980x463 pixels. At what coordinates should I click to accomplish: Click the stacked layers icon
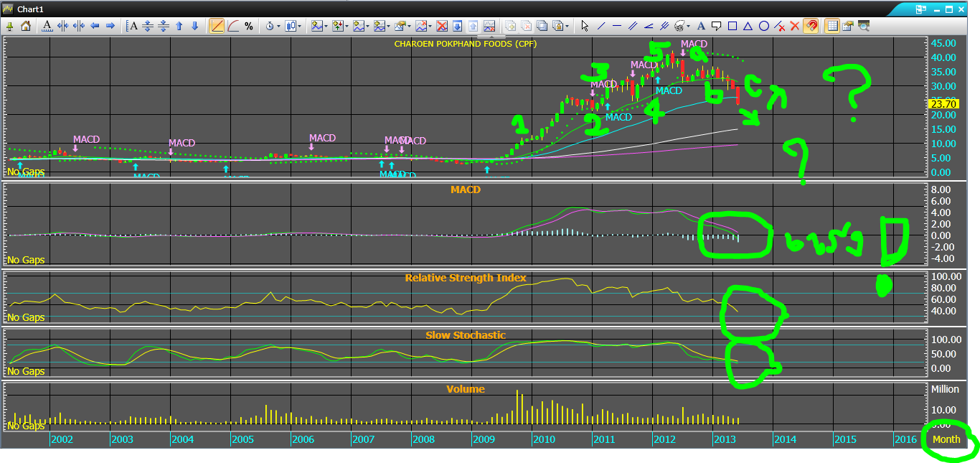point(542,26)
